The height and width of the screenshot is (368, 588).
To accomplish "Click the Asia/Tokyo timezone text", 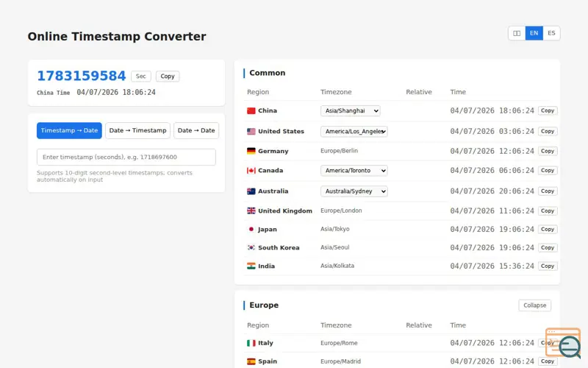I will pos(335,229).
